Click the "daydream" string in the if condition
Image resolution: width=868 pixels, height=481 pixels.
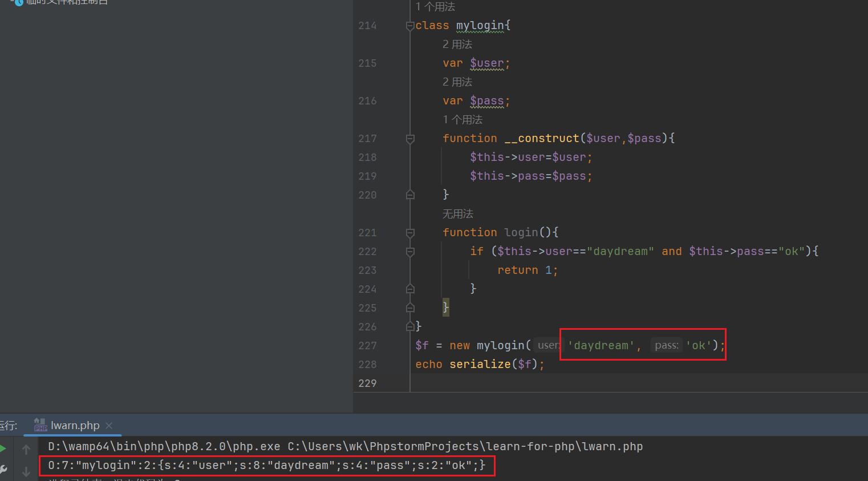[620, 252]
